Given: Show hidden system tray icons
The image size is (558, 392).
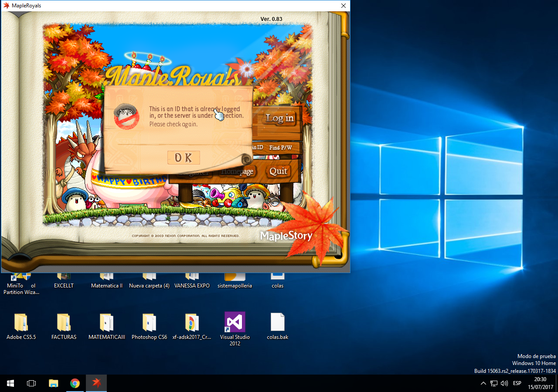Looking at the screenshot, I should pyautogui.click(x=483, y=383).
